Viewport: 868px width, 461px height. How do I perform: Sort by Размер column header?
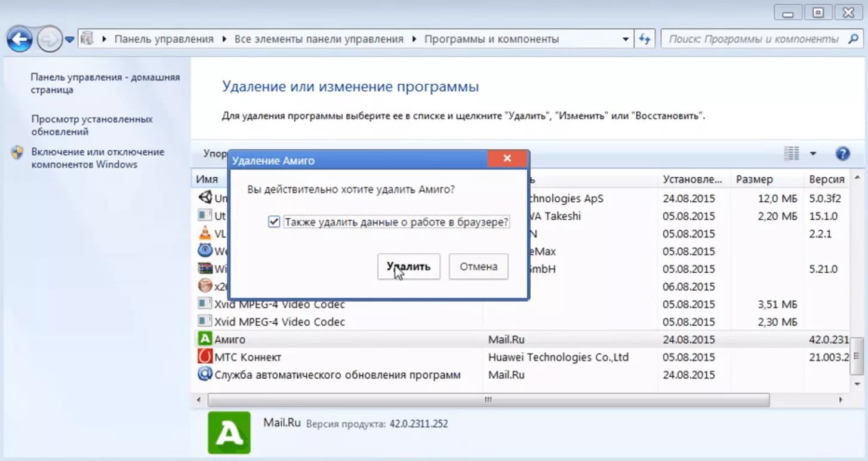pyautogui.click(x=768, y=179)
